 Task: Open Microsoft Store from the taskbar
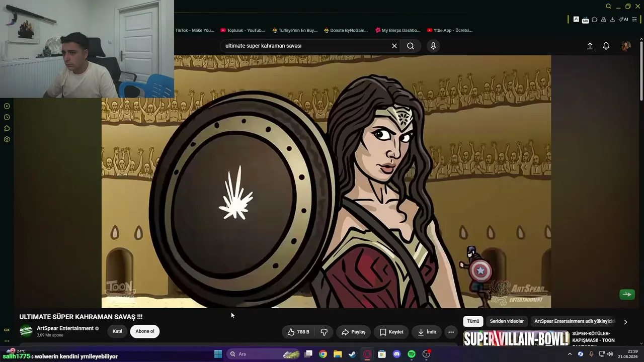point(382,354)
